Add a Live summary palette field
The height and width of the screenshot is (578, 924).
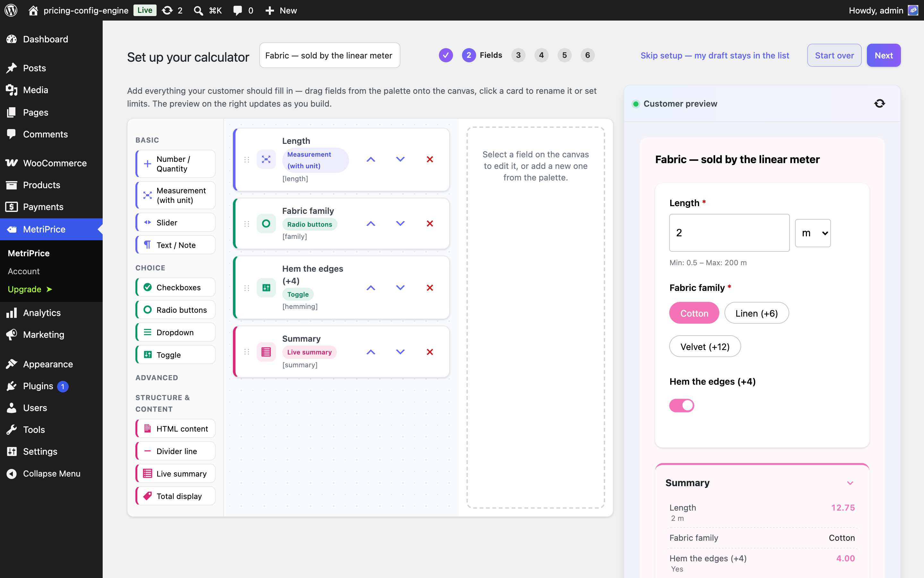175,474
